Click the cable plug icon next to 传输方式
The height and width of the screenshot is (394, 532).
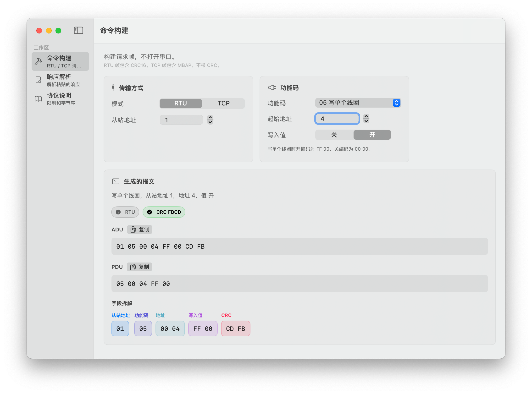click(x=113, y=88)
